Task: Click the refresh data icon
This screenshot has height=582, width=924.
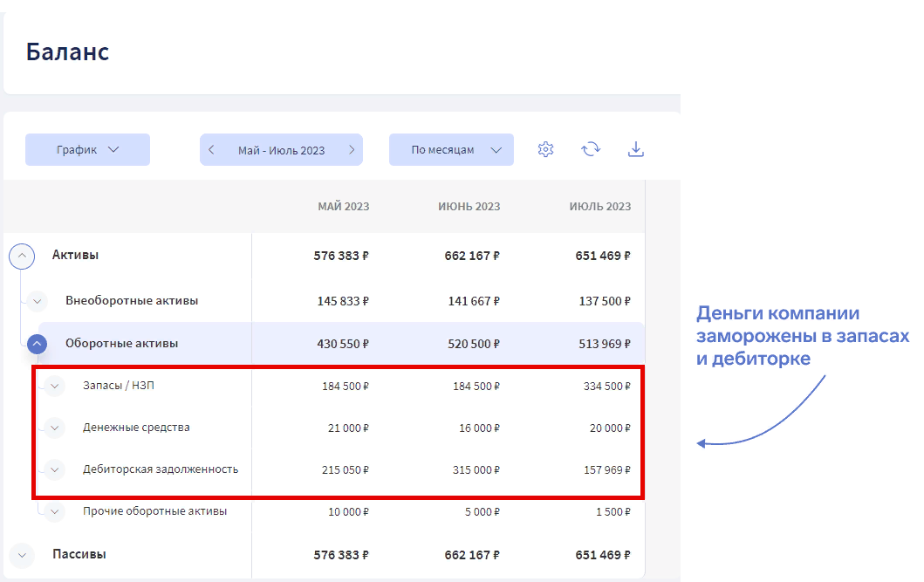Action: pos(591,149)
